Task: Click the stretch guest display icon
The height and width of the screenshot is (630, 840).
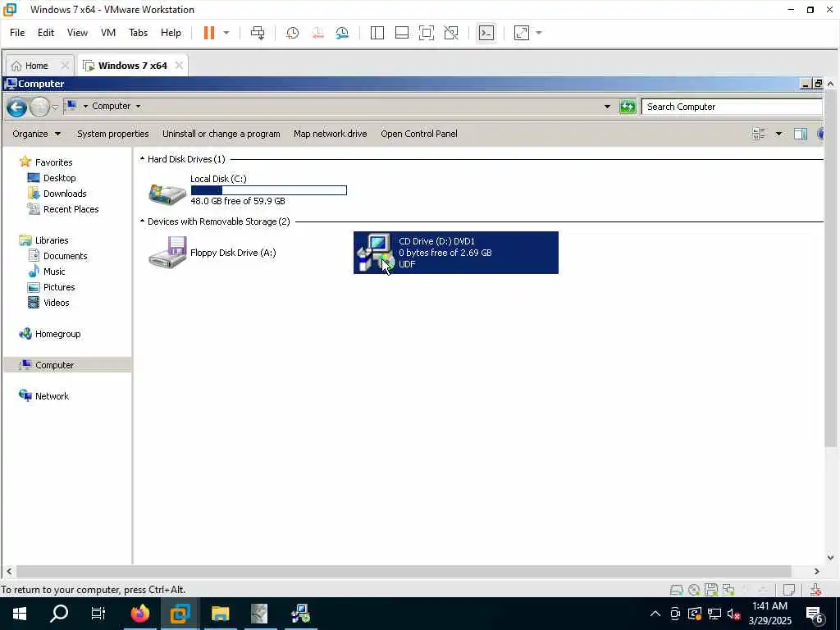Action: tap(521, 33)
